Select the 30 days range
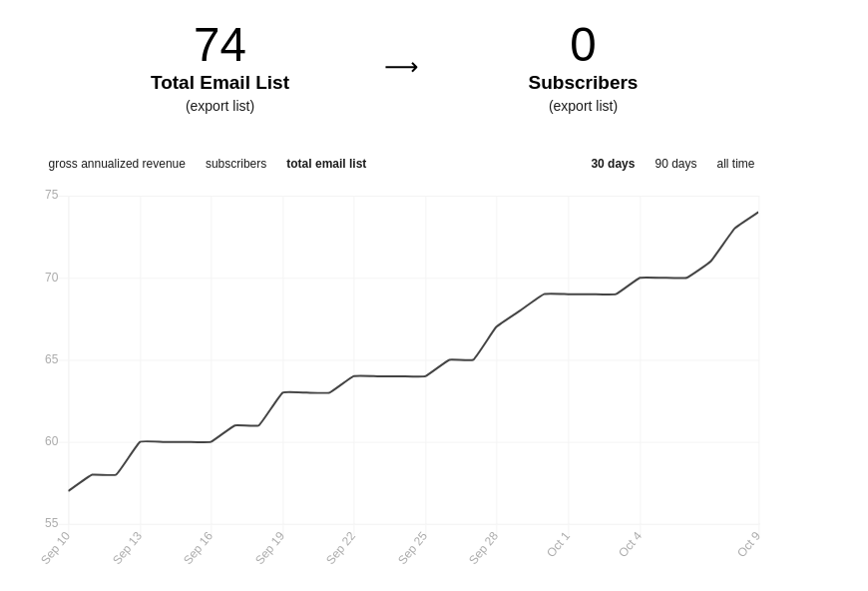 tap(613, 164)
